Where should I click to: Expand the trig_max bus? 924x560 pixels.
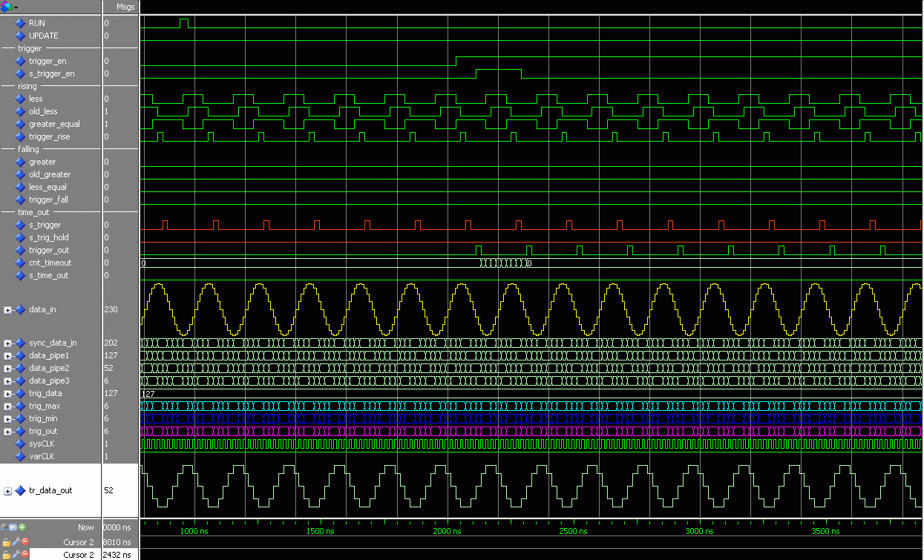pos(7,406)
